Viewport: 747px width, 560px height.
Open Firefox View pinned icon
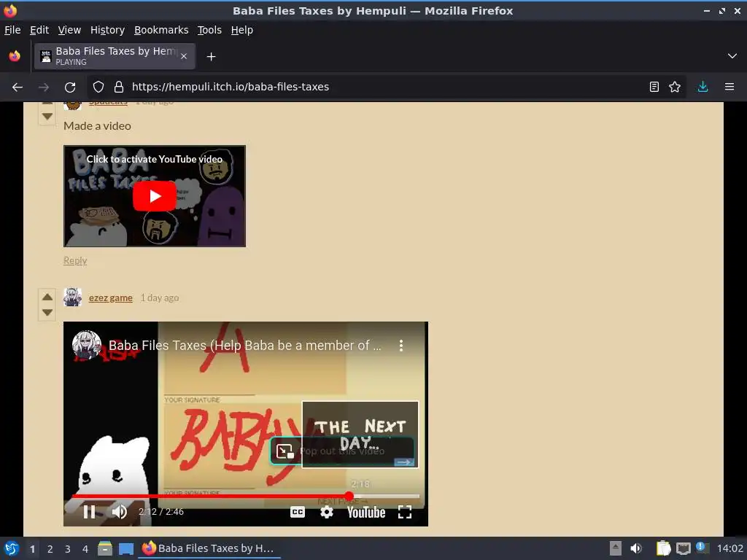click(x=15, y=56)
